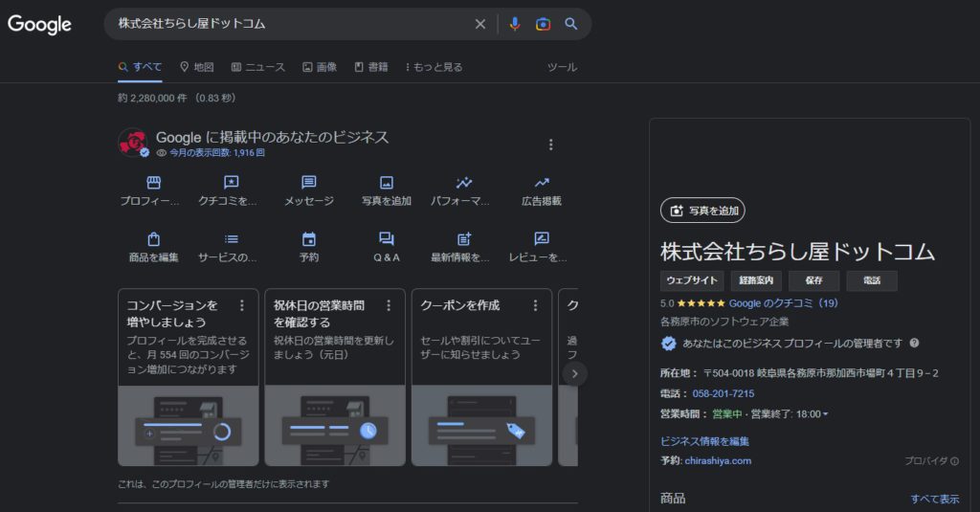Click the magnifier search button
Screen dimensions: 980x512
click(x=570, y=24)
